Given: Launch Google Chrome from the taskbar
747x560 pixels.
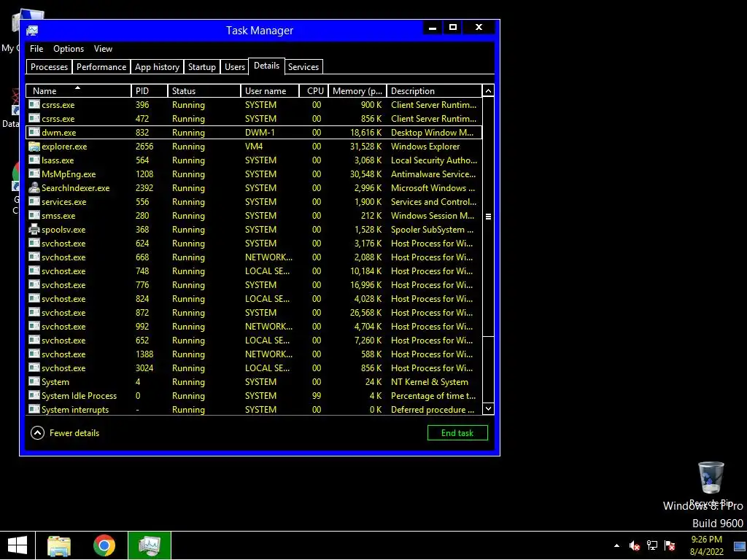Looking at the screenshot, I should pyautogui.click(x=104, y=545).
